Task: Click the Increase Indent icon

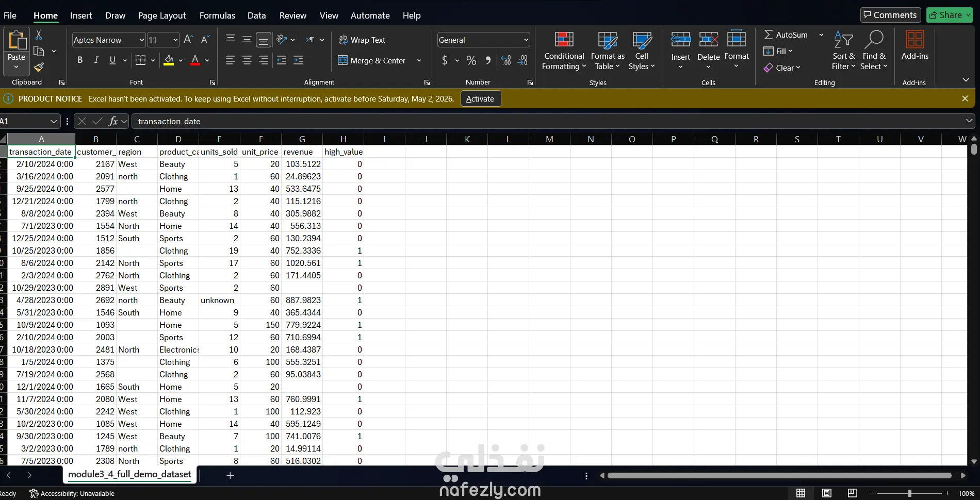Action: click(x=298, y=60)
